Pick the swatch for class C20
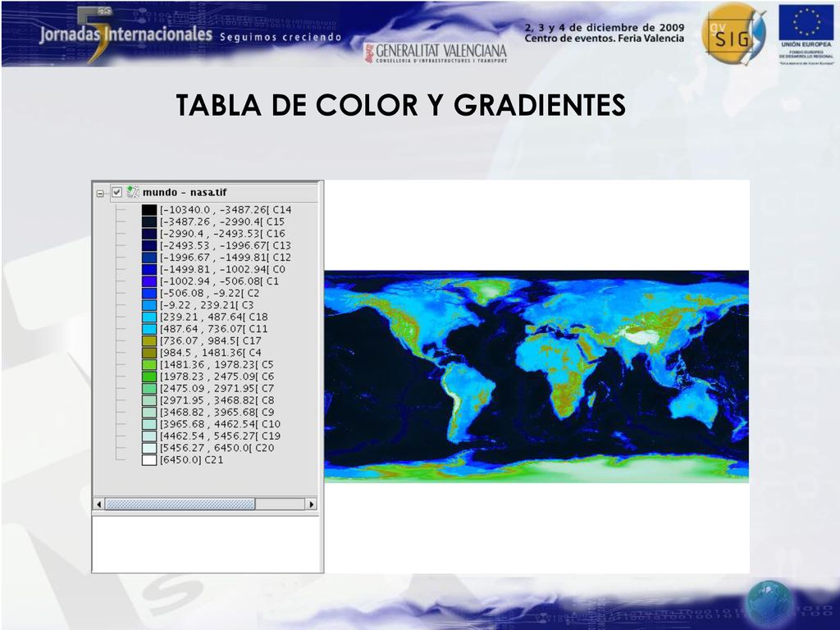 [x=149, y=448]
